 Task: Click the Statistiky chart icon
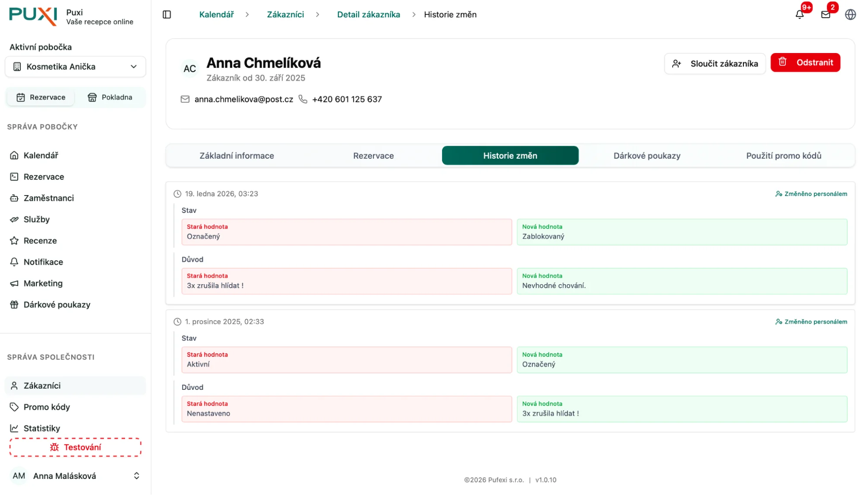14,428
